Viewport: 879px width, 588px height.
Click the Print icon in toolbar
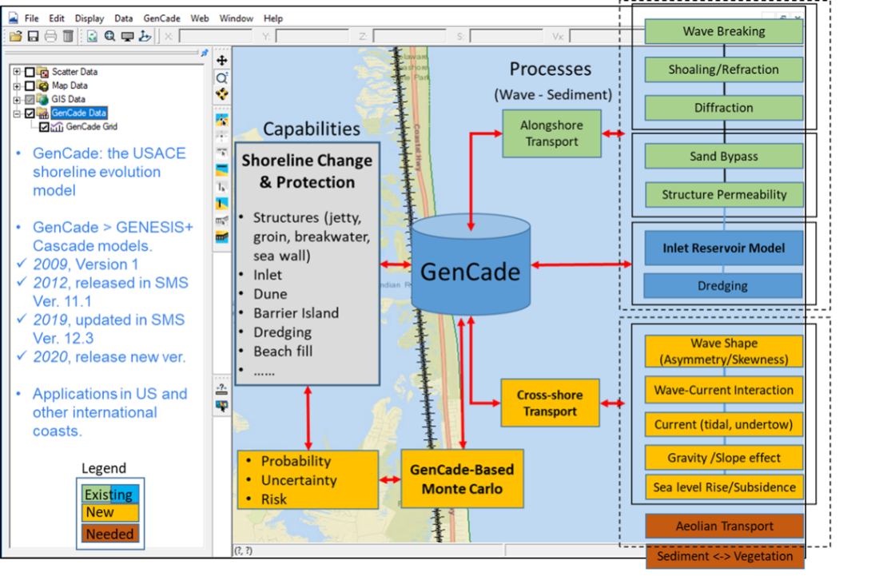click(50, 37)
